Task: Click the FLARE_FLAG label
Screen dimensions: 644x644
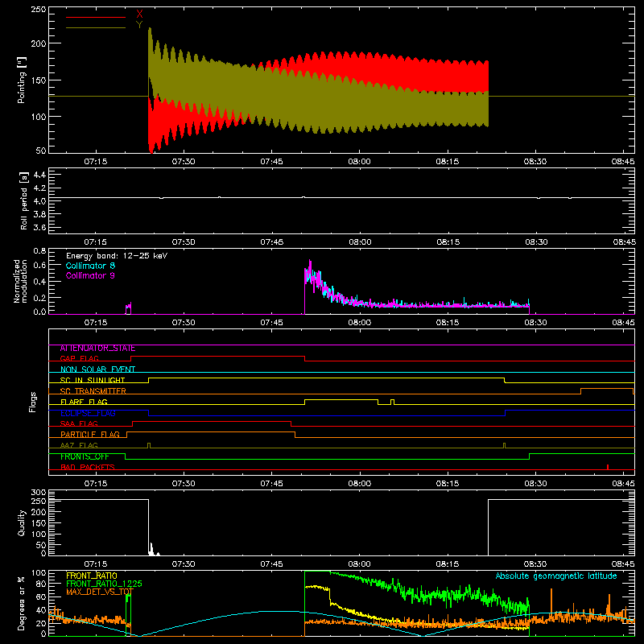Action: tap(84, 402)
